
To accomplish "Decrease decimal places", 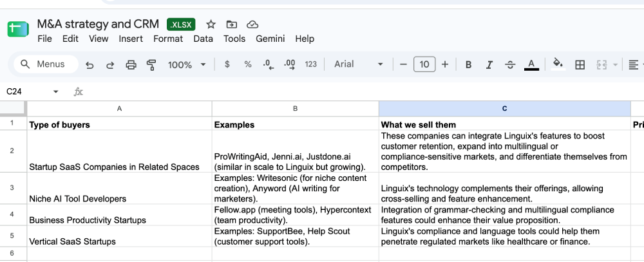I will click(x=268, y=64).
